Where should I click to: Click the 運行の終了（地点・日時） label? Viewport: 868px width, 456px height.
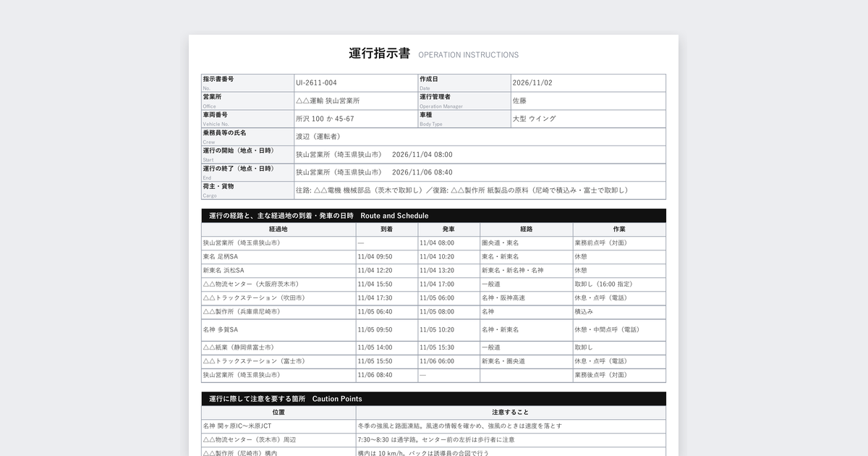(x=238, y=169)
